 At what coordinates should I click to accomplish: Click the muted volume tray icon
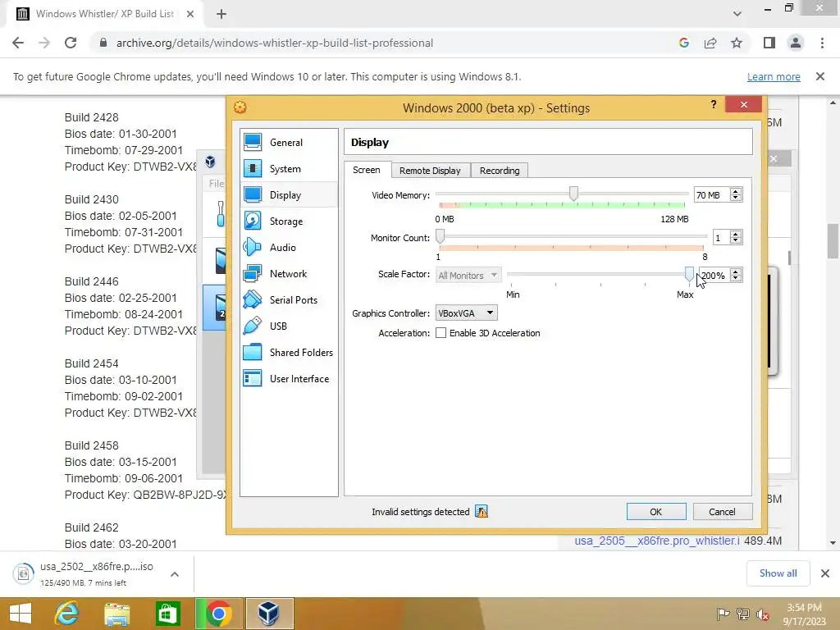(763, 614)
